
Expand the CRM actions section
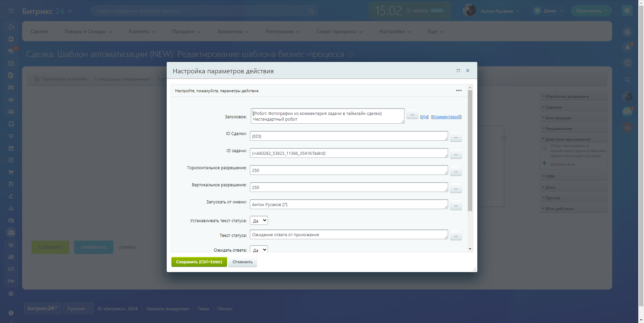(550, 176)
